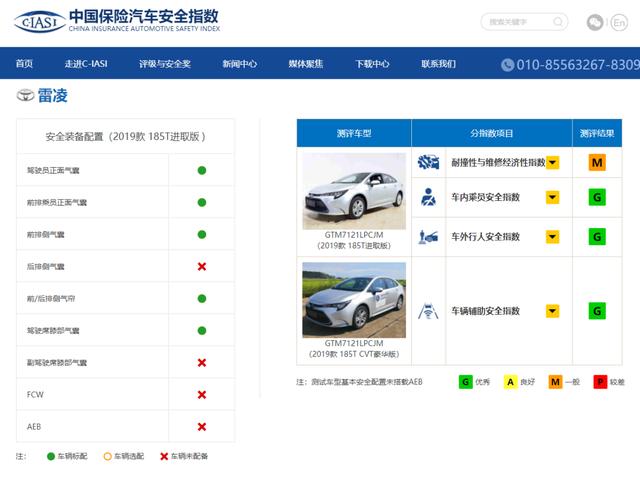Click the 车辆辅助安全指数 radar-car icon
Viewport: 640px width, 477px height.
[428, 311]
